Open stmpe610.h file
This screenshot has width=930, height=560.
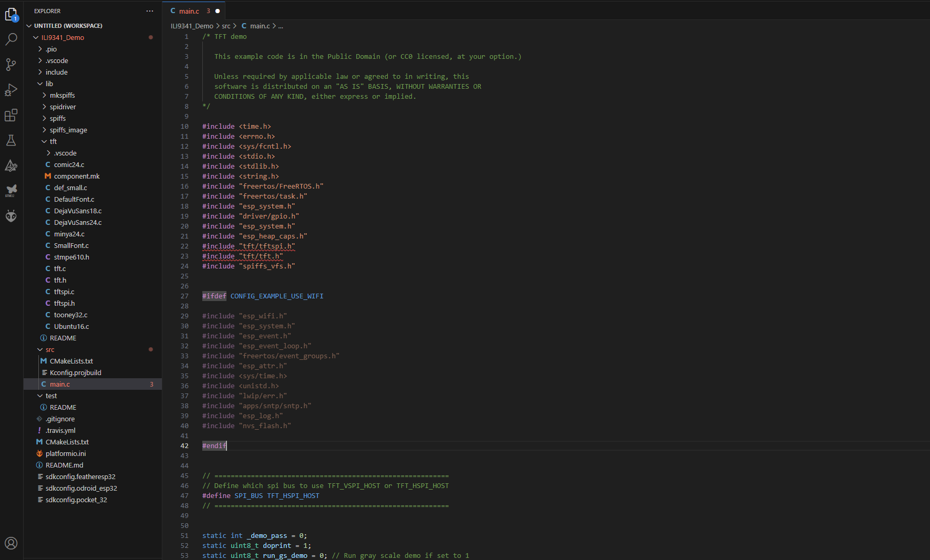pyautogui.click(x=92, y=257)
